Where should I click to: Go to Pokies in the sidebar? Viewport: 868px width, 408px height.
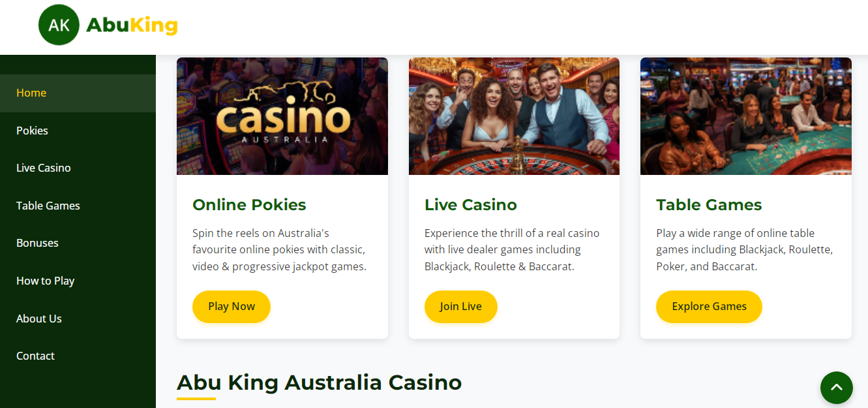pyautogui.click(x=33, y=131)
